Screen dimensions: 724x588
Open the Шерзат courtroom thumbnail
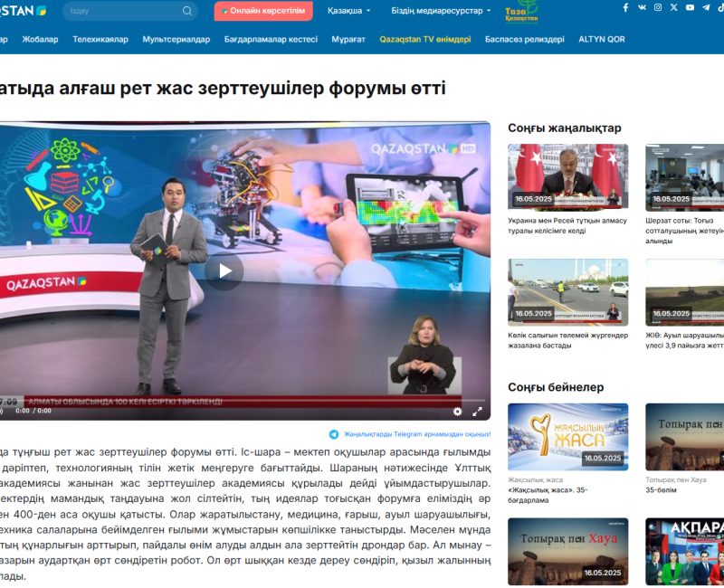tap(684, 177)
